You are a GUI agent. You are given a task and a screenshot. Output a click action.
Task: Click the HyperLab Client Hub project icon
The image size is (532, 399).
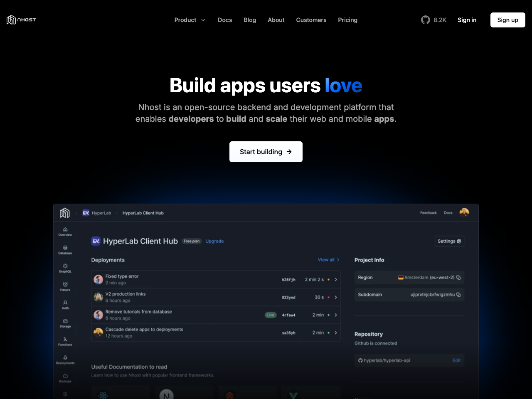(x=96, y=241)
